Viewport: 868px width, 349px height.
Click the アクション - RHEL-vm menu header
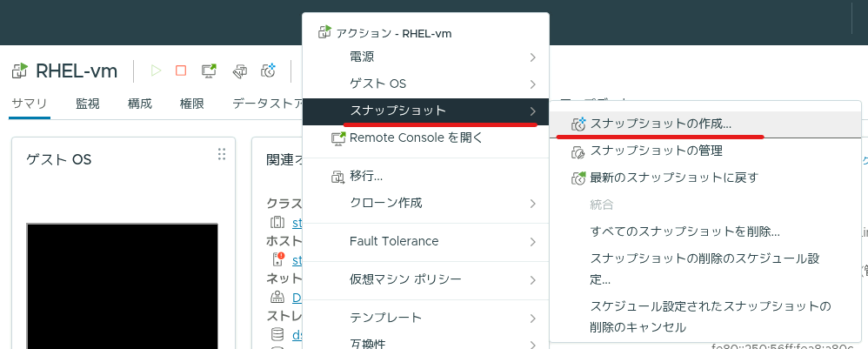[x=394, y=33]
